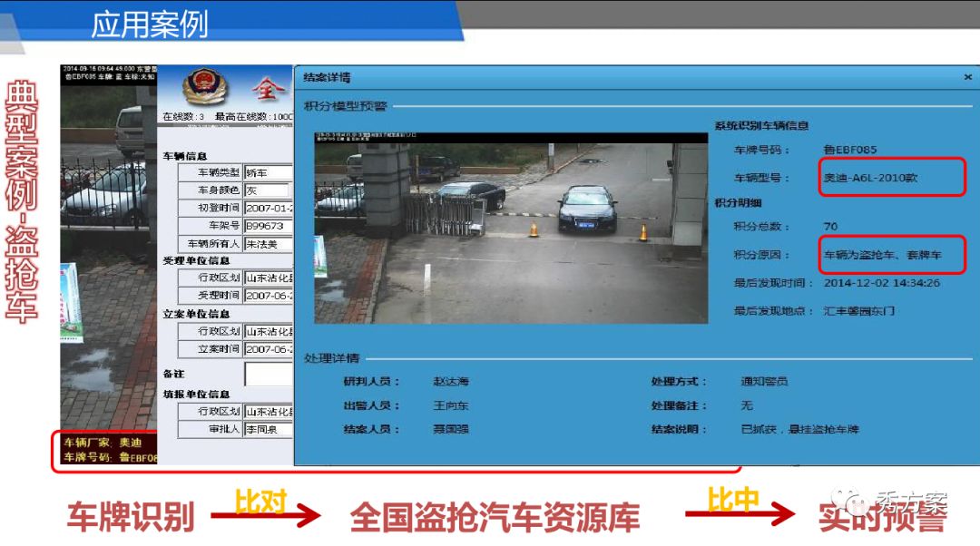Close the 结案详情 dialog with the X
Image resolution: width=980 pixels, height=546 pixels.
point(967,77)
